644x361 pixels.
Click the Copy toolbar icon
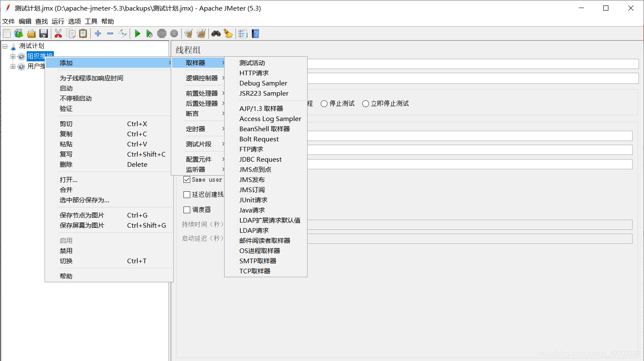(71, 33)
